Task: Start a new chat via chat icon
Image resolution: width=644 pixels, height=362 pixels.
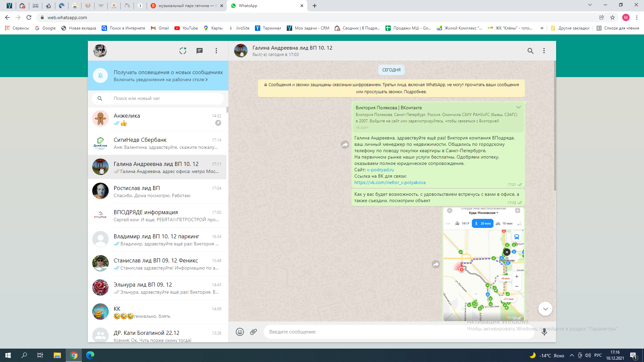Action: pos(200,51)
